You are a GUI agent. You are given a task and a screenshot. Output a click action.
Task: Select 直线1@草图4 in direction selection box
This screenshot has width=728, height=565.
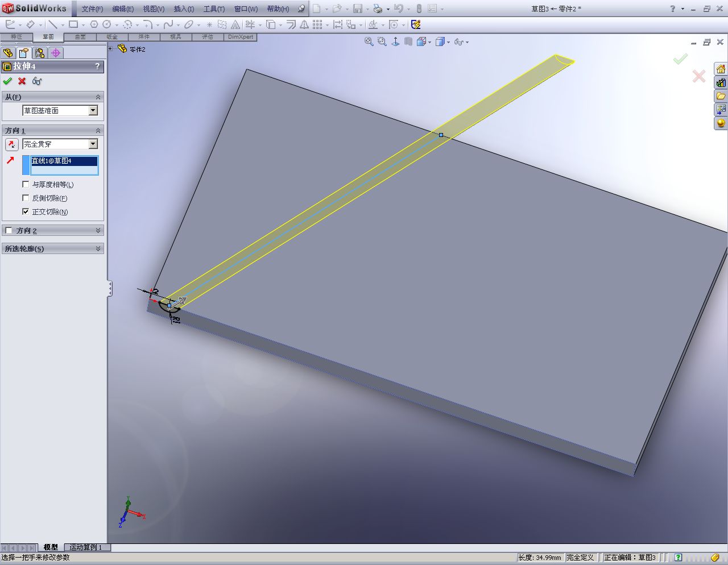point(64,161)
